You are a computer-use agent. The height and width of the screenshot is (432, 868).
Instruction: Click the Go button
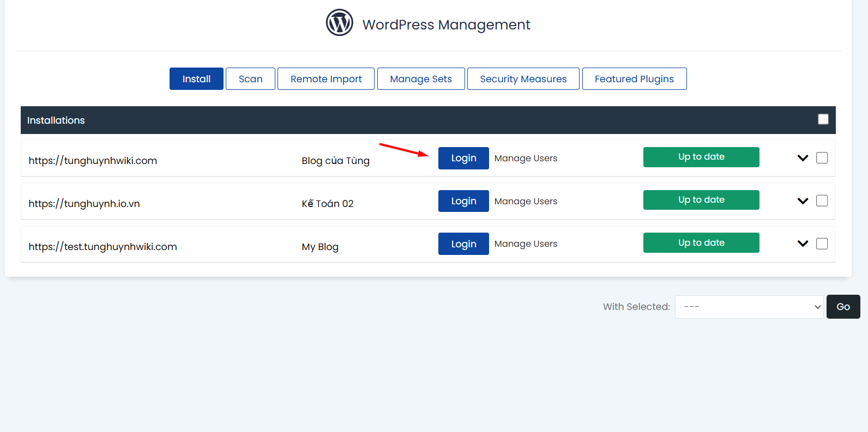pos(843,307)
